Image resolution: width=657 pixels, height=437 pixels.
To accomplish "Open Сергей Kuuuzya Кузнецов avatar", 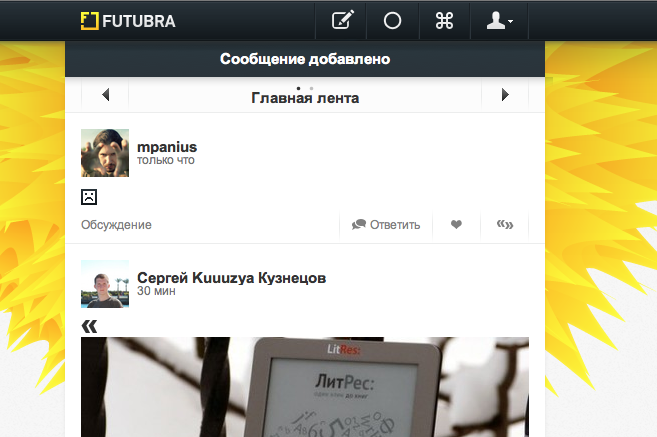I will tap(105, 284).
